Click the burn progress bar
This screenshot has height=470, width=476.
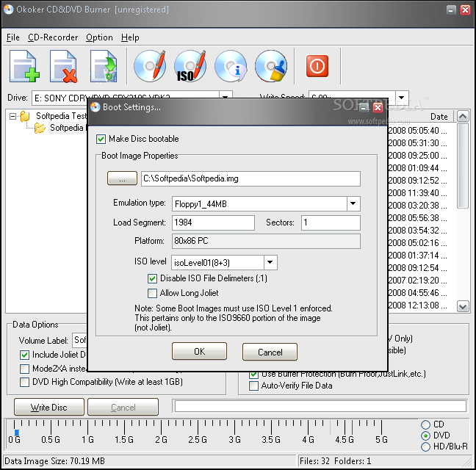(320, 406)
